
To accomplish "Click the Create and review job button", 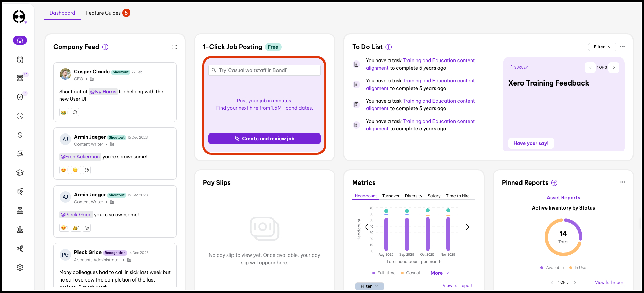I will (264, 139).
